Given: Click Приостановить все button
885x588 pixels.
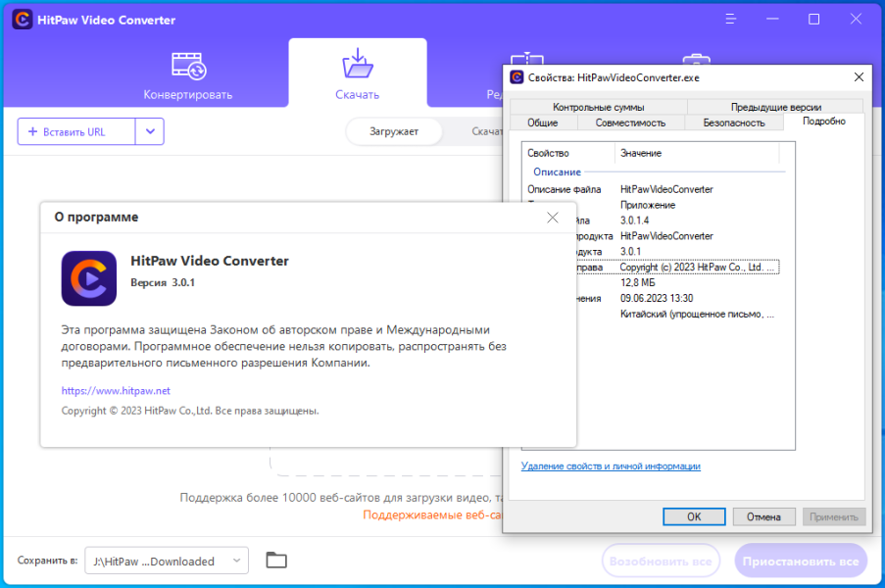Looking at the screenshot, I should (801, 561).
